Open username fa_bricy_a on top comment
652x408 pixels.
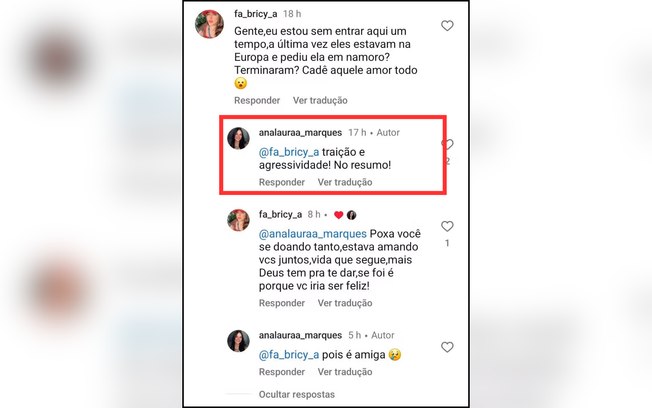point(256,14)
